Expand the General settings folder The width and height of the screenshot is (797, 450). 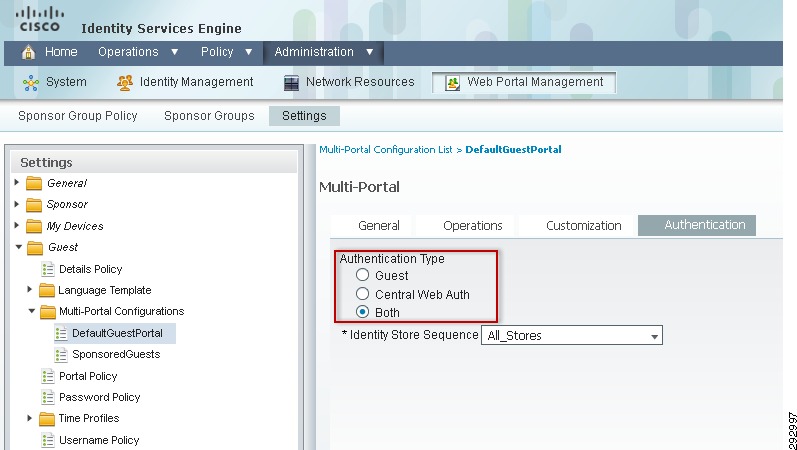(17, 182)
